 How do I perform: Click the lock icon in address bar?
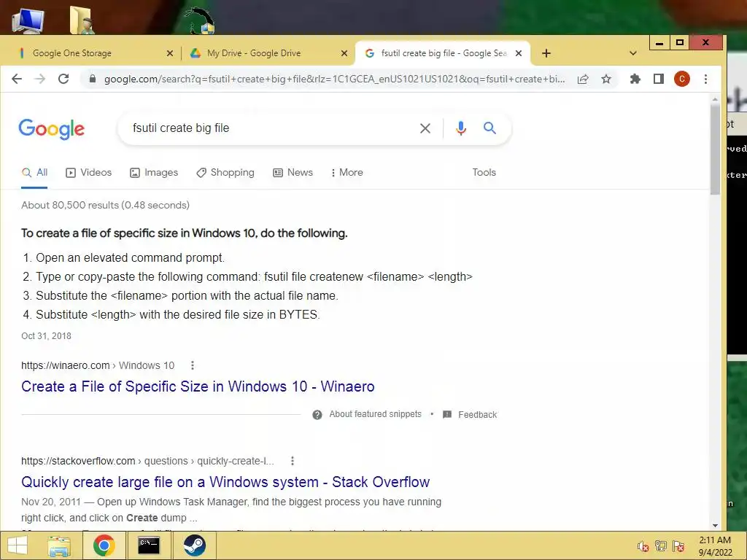point(93,79)
